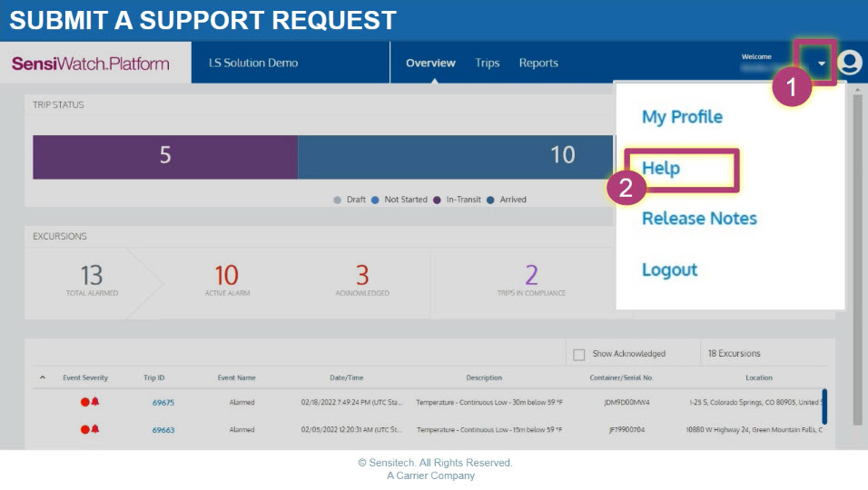The height and width of the screenshot is (490, 868).
Task: Open trip ID 69663 link
Action: click(x=163, y=429)
